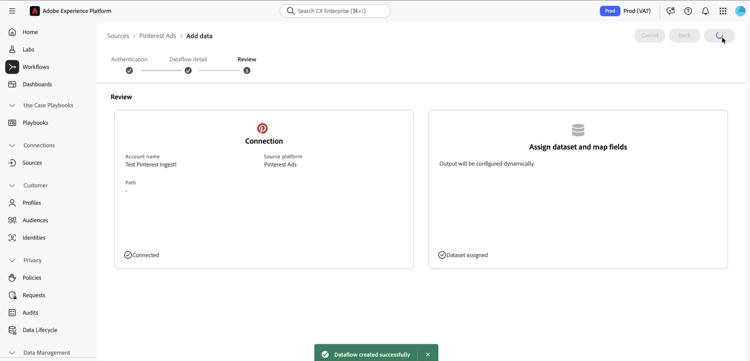The width and height of the screenshot is (750, 361).
Task: Click the Audits icon
Action: point(12,313)
